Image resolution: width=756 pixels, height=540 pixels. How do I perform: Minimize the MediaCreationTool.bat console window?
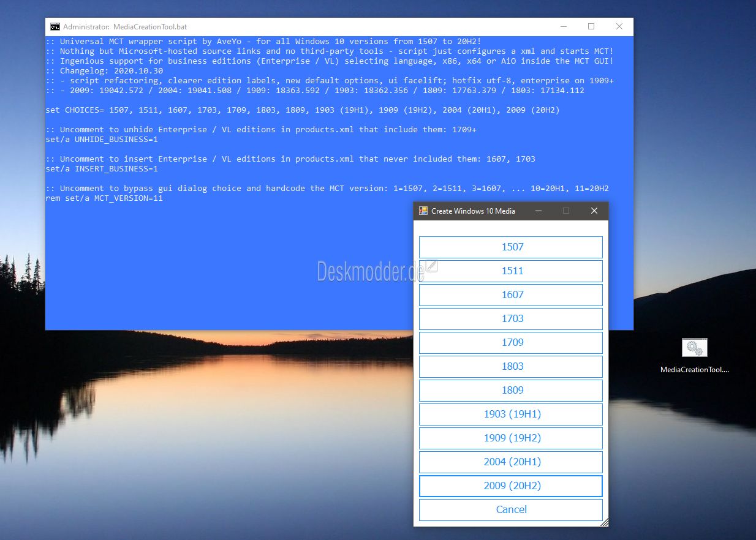563,26
